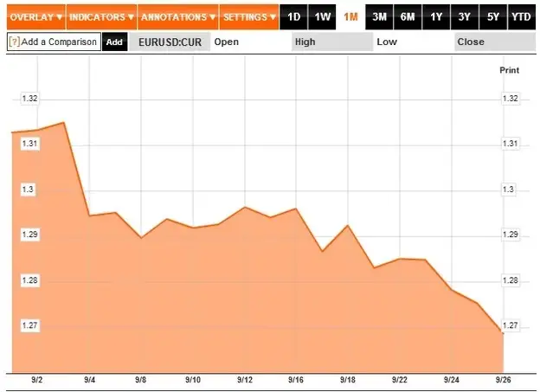Click the black Add button
540x392 pixels.
(x=115, y=42)
